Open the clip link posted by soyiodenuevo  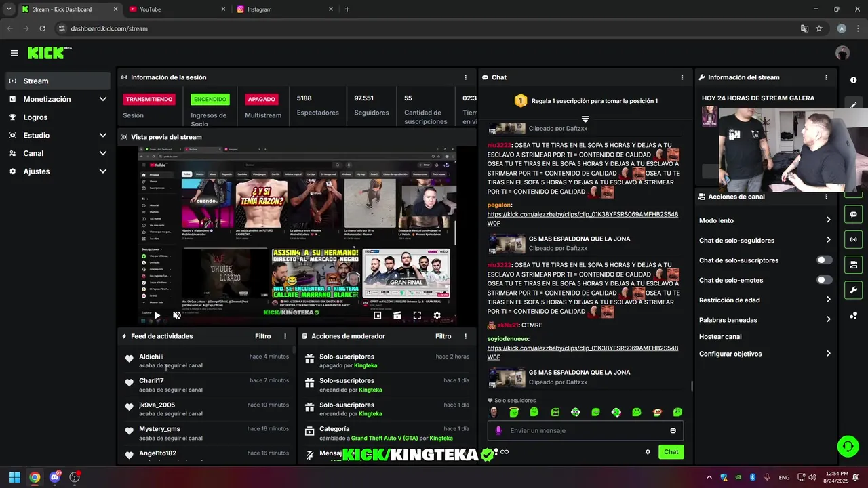583,352
